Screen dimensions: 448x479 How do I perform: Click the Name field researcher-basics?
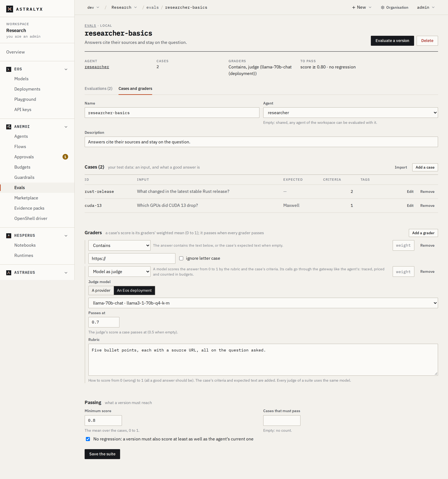pos(172,113)
